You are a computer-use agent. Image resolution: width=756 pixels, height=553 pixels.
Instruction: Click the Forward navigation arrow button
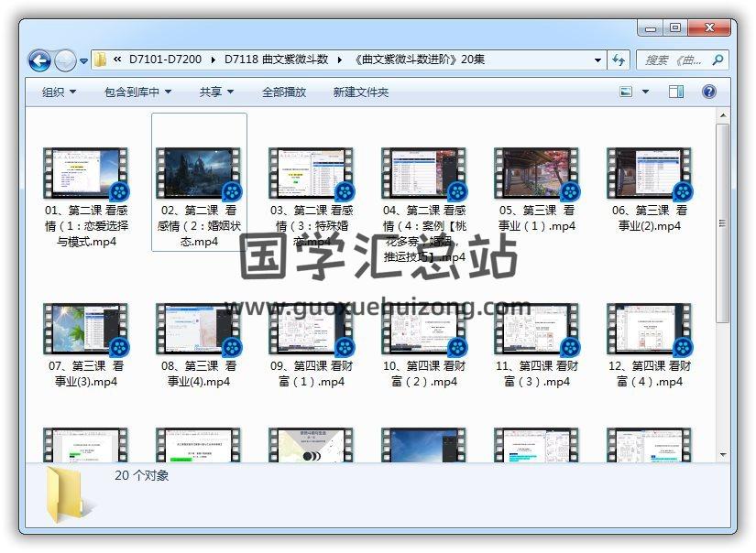[65, 61]
